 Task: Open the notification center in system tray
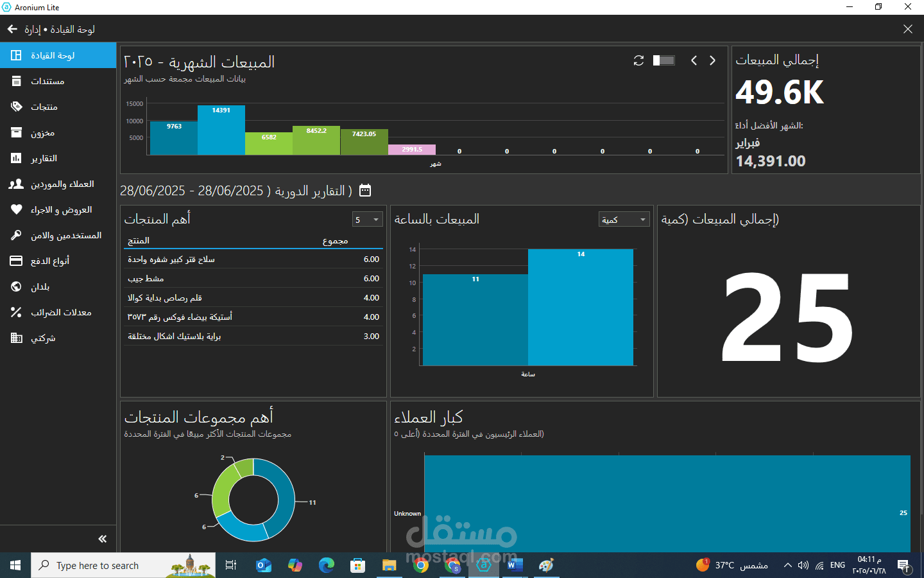904,565
